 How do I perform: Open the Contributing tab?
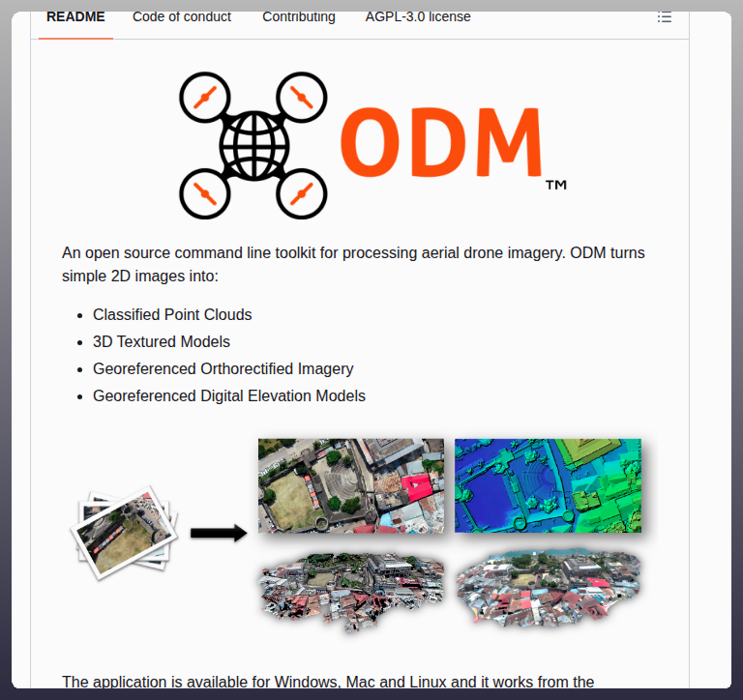click(x=299, y=17)
